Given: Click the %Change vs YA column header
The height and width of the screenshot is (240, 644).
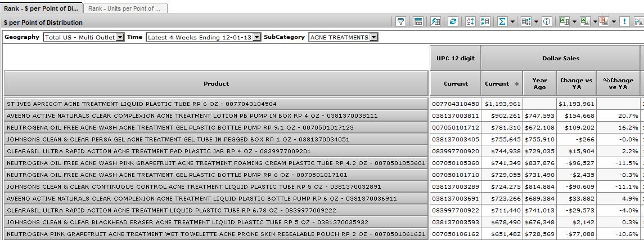Looking at the screenshot, I should click(618, 84).
